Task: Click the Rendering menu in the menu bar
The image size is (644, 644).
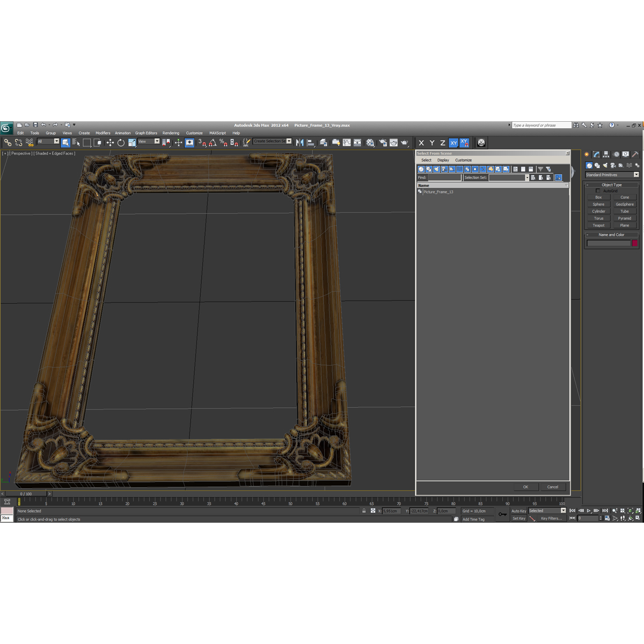Action: click(x=171, y=133)
